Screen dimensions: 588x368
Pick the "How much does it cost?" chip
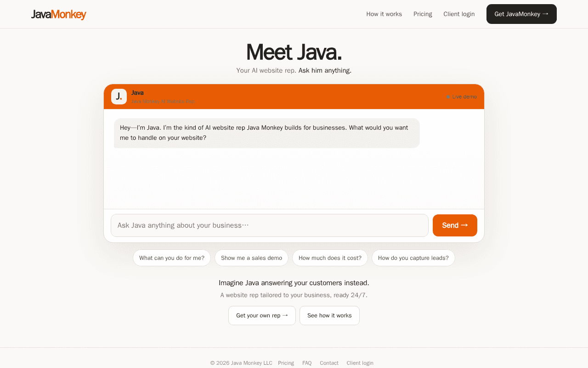[x=330, y=258]
